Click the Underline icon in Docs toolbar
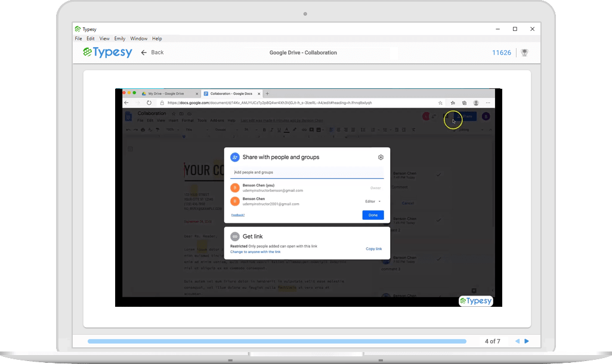The image size is (612, 364). 279,130
